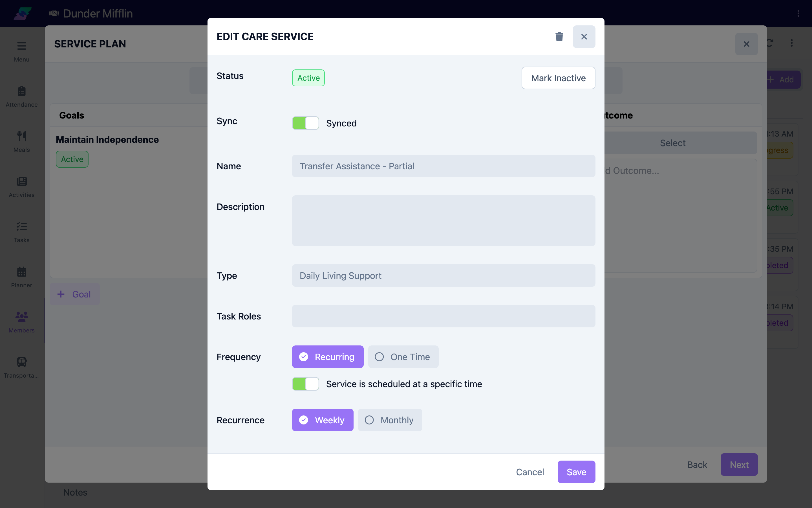Select Recurring frequency
This screenshot has width=812, height=508.
point(328,357)
